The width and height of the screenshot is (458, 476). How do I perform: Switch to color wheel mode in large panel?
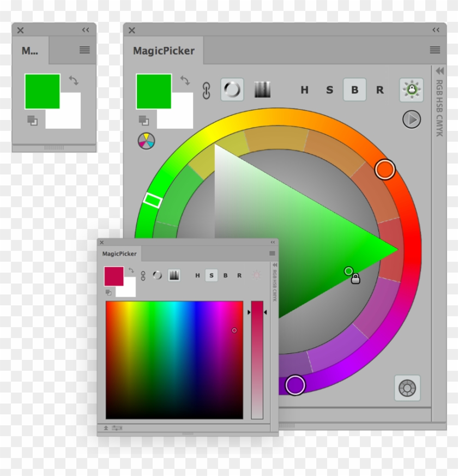(x=232, y=89)
